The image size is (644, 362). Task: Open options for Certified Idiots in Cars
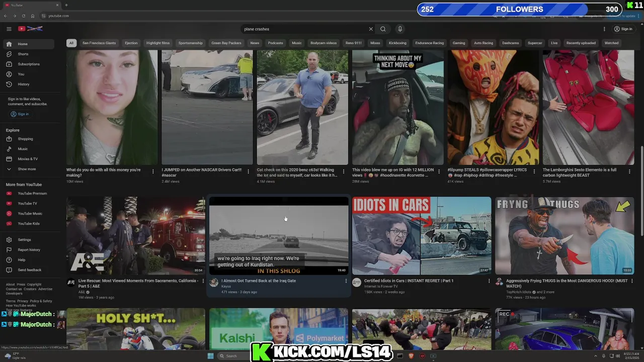click(x=489, y=281)
